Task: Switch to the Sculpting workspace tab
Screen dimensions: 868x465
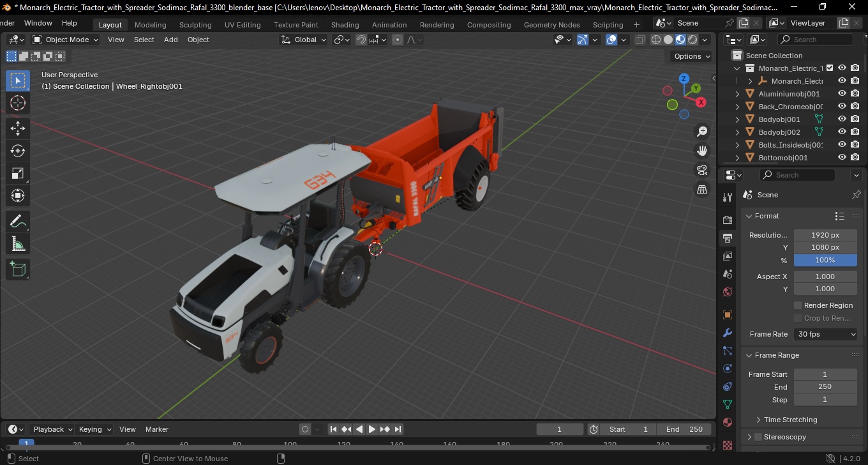Action: pyautogui.click(x=195, y=25)
